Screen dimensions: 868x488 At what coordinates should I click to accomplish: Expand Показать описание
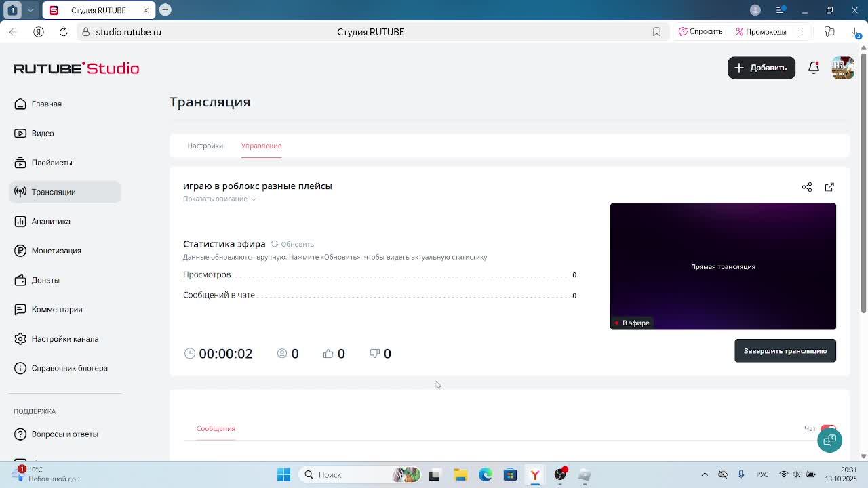219,199
